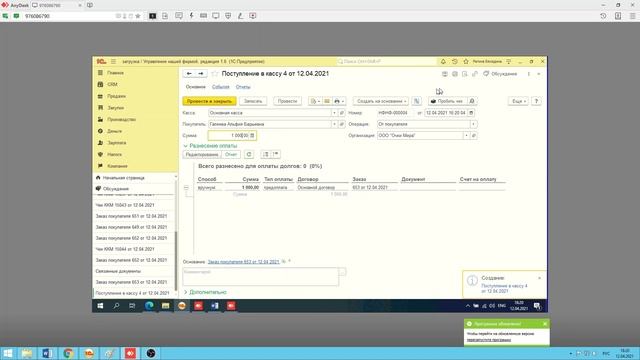Click the forward arrow navigation button
Viewport: 640px width, 360px height.
201,73
